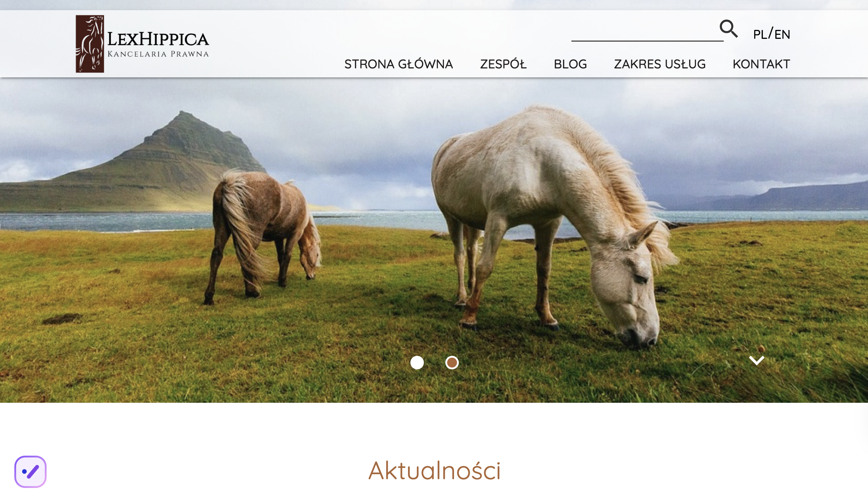The height and width of the screenshot is (496, 868).
Task: Click the magnifying glass search icon
Action: [x=729, y=29]
